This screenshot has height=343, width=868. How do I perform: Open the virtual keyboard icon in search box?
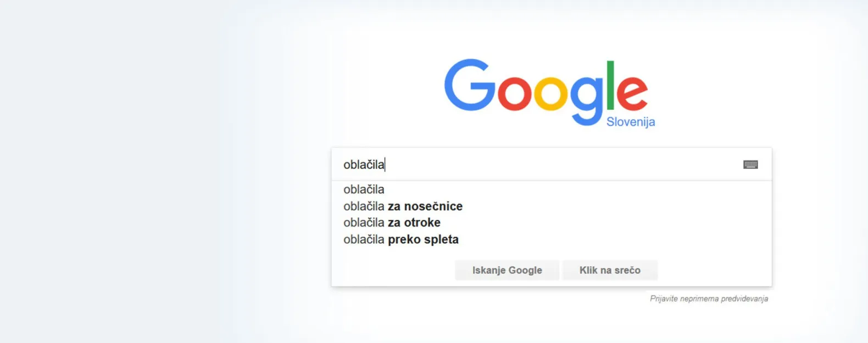[x=750, y=165]
